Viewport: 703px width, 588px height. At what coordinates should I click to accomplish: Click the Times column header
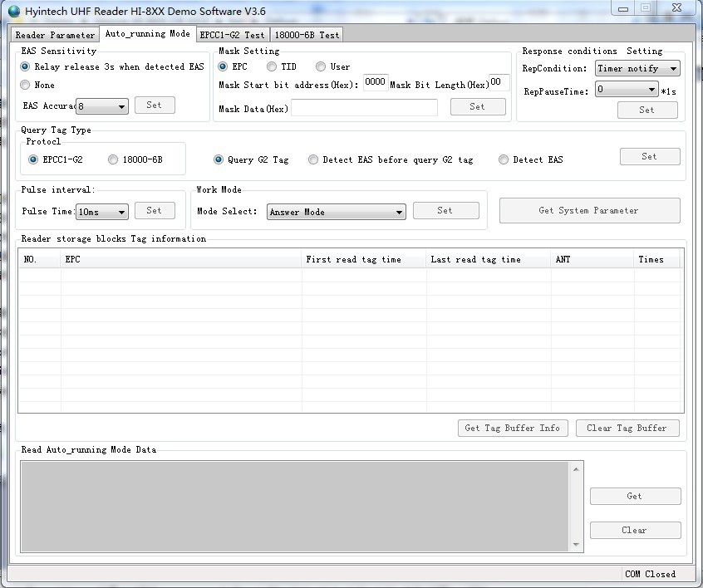(657, 259)
